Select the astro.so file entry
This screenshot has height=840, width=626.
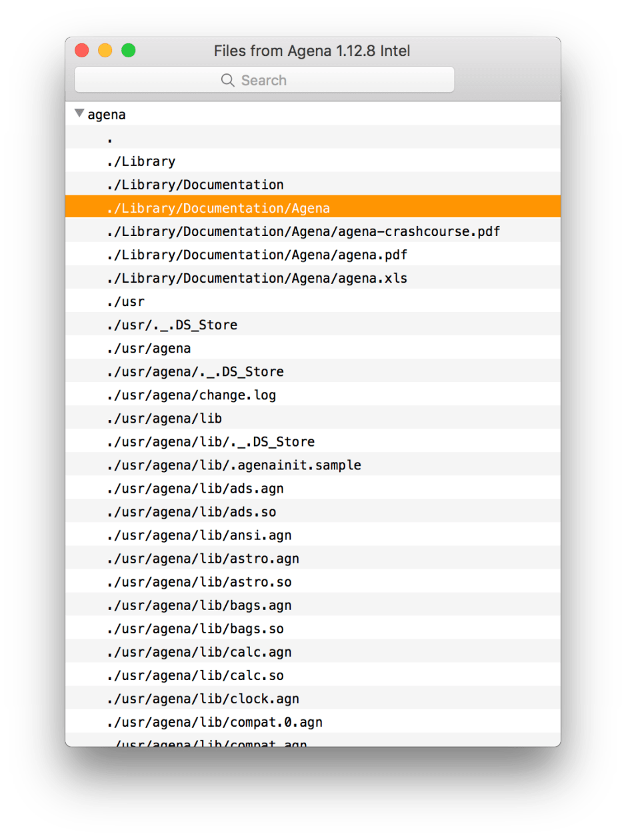[197, 581]
